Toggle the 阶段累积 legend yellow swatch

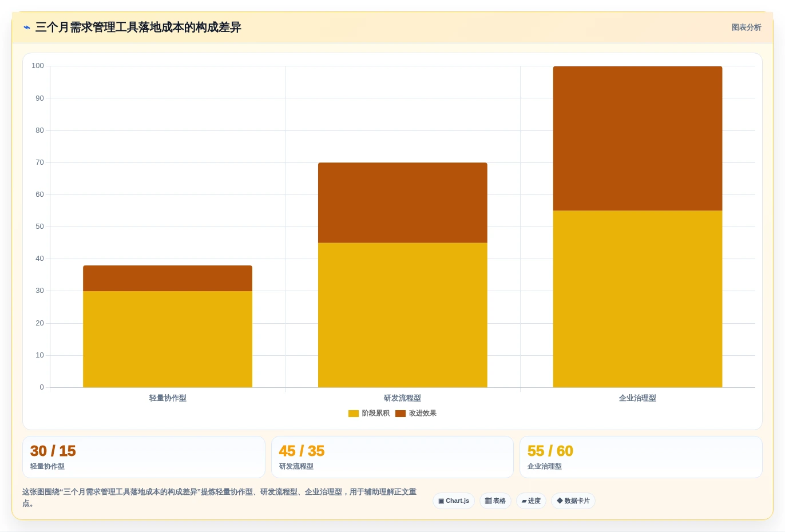coord(354,414)
